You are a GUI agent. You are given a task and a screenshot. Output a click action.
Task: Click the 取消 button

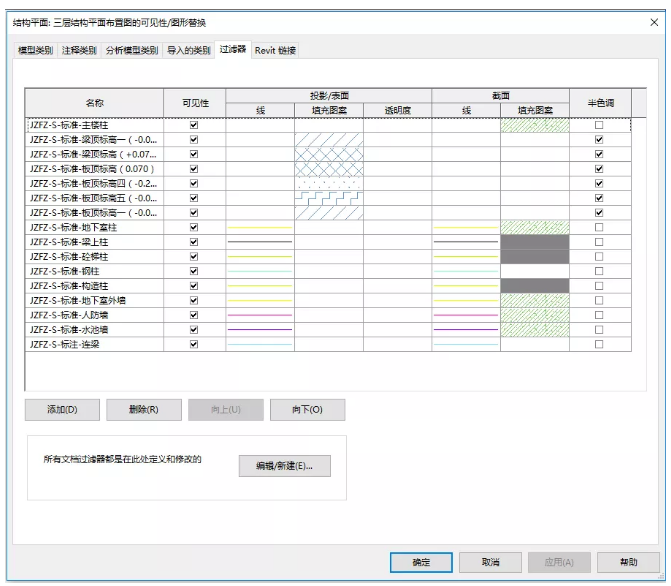tap(490, 562)
